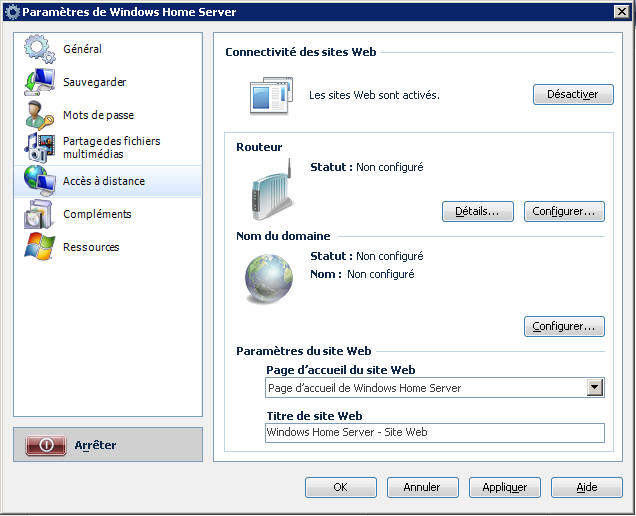Click the router icon under Routeur
The height and width of the screenshot is (516, 636).
[273, 189]
